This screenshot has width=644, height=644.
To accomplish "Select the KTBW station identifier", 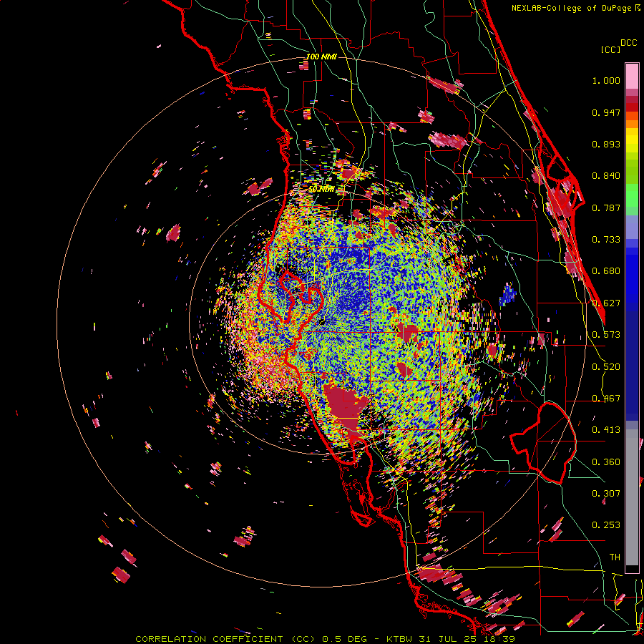I will tap(399, 639).
